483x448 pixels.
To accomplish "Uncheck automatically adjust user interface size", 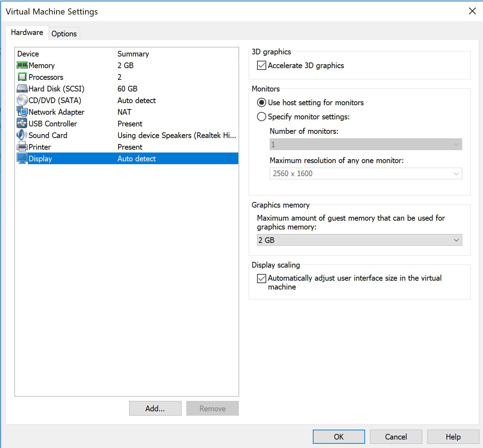I will tap(262, 279).
